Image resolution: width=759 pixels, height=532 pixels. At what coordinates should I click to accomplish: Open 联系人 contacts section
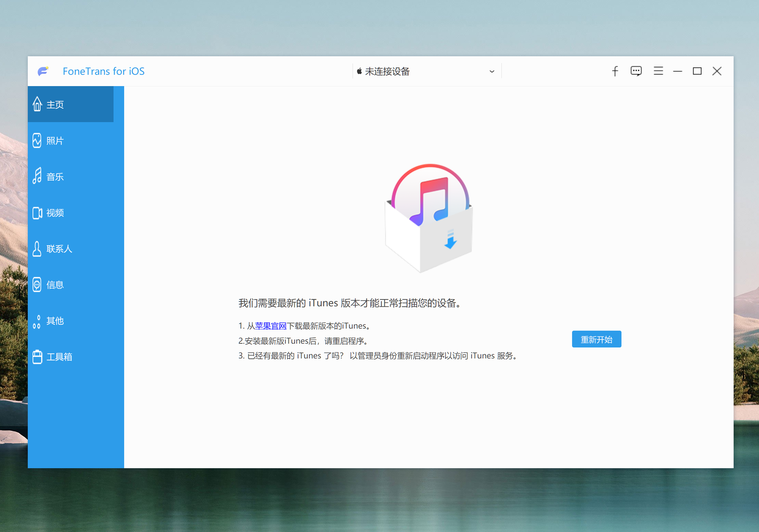[x=71, y=248]
